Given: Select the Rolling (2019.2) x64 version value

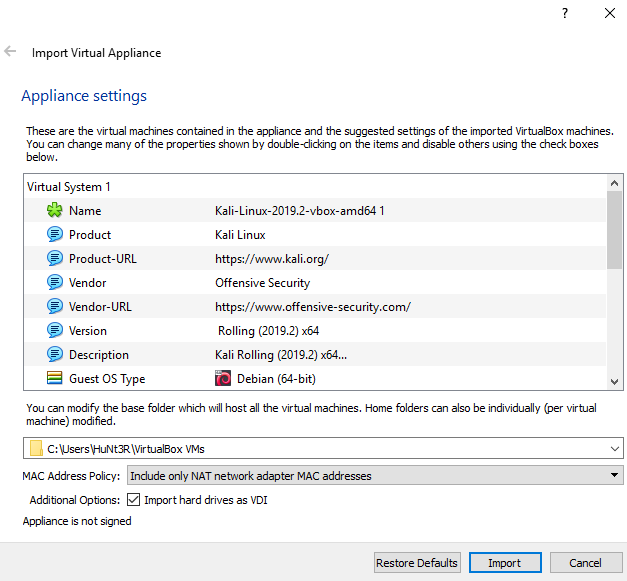Looking at the screenshot, I should pos(268,331).
